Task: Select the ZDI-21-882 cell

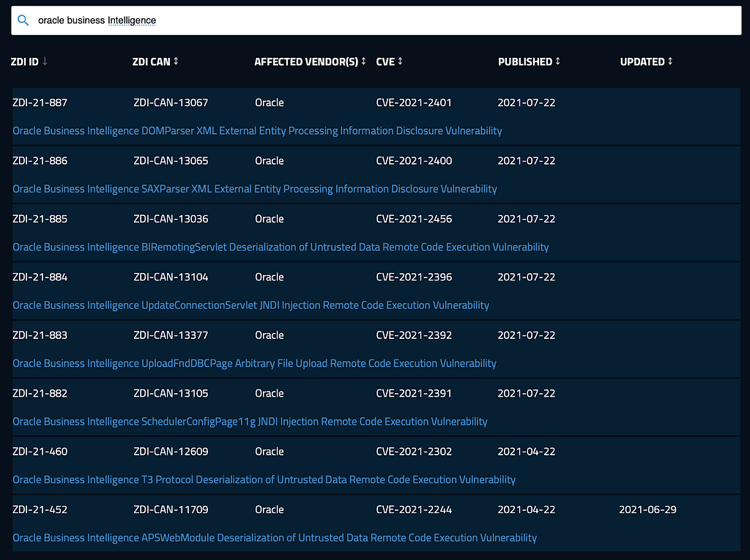Action: tap(40, 393)
